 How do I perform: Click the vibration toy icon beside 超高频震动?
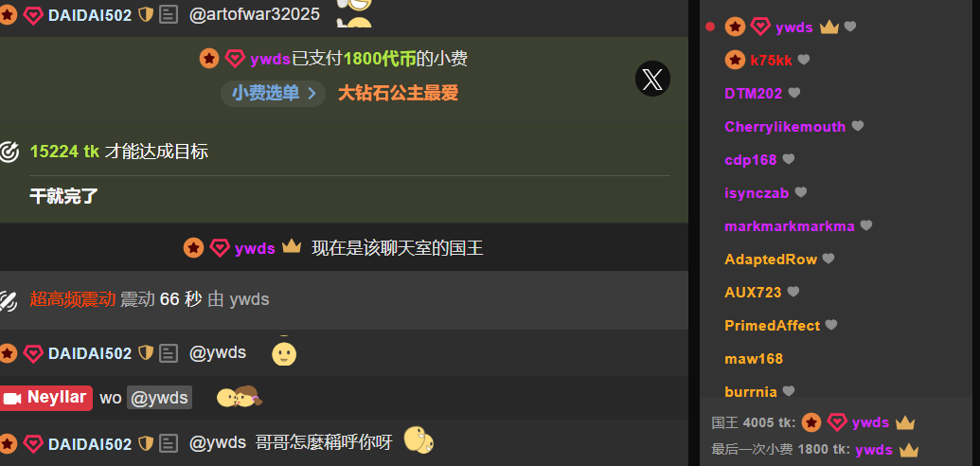click(x=9, y=300)
